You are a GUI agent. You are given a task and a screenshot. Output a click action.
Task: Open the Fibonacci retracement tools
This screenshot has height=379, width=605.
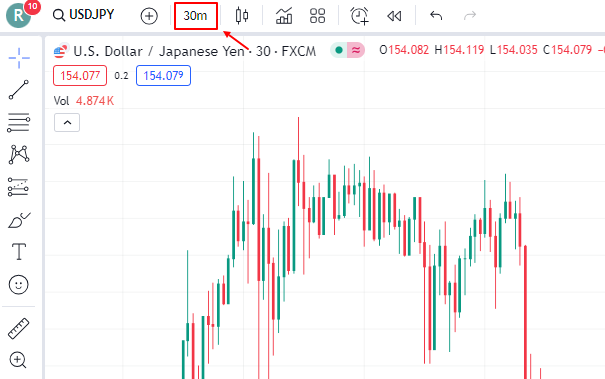coord(19,123)
